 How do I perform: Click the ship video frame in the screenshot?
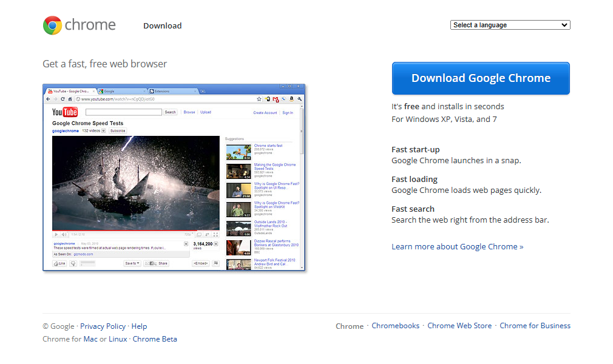coord(136,183)
